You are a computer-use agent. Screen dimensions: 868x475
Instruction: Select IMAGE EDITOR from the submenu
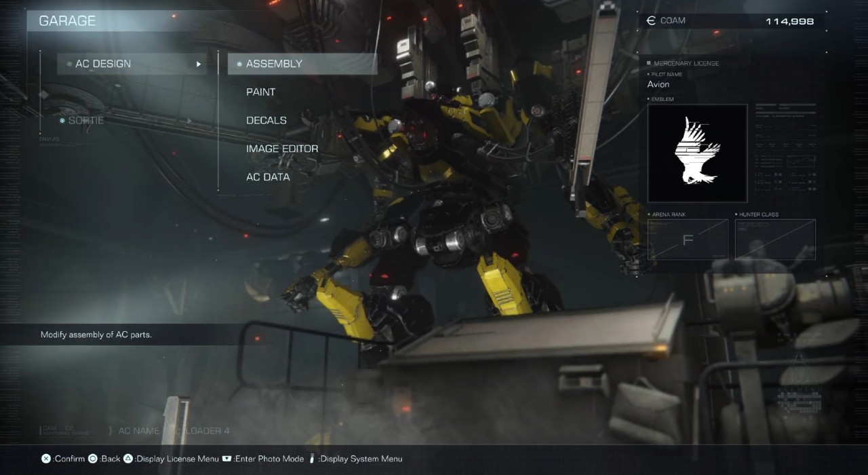pyautogui.click(x=282, y=149)
